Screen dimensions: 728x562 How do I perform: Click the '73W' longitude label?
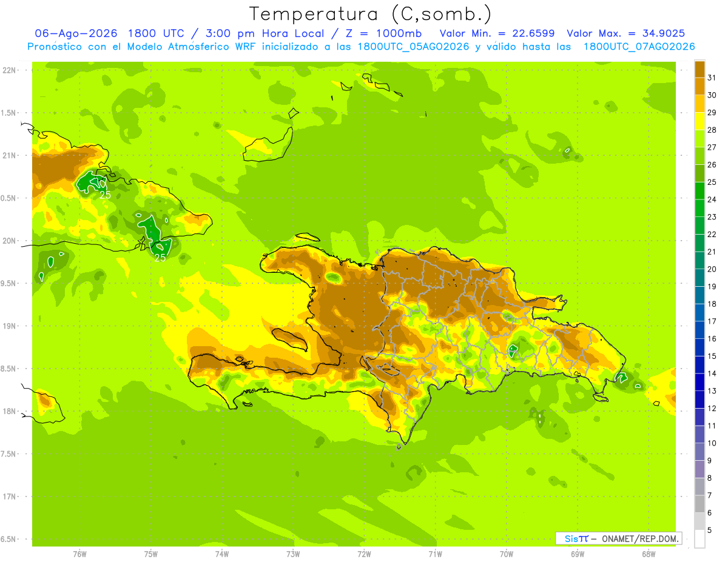click(x=293, y=554)
